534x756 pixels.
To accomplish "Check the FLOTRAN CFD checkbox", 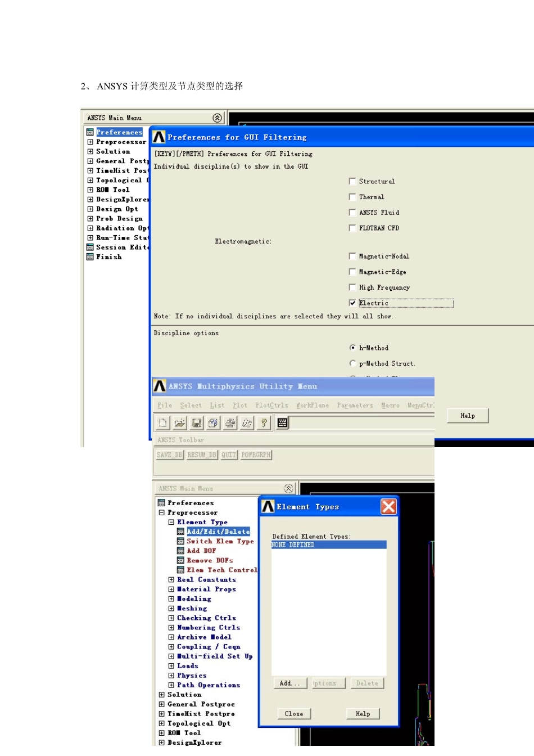I will click(x=352, y=228).
